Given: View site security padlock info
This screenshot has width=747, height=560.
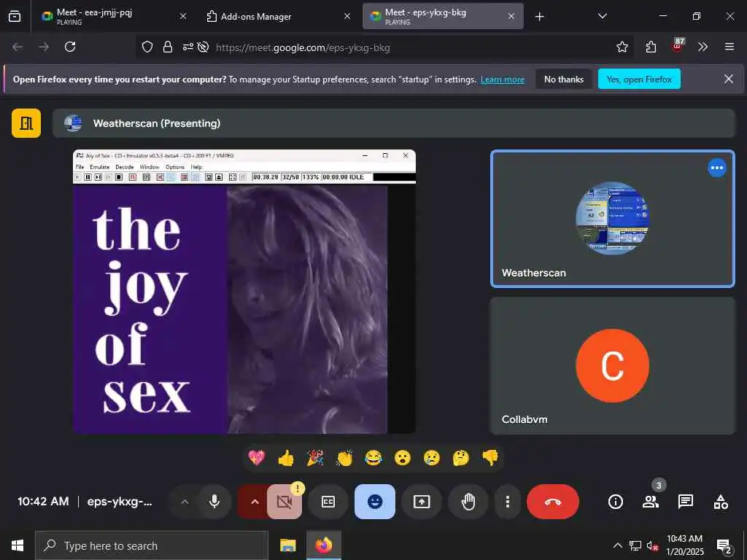Looking at the screenshot, I should click(x=167, y=47).
